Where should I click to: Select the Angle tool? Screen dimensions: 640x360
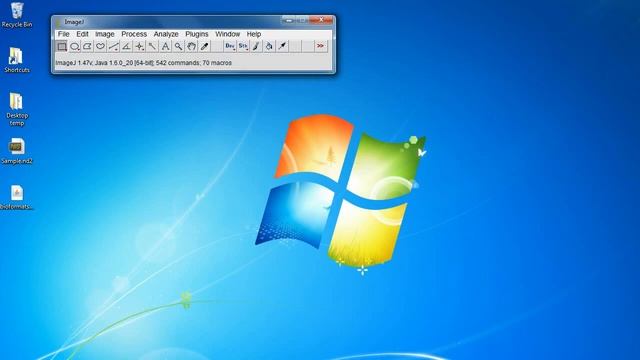coord(127,47)
